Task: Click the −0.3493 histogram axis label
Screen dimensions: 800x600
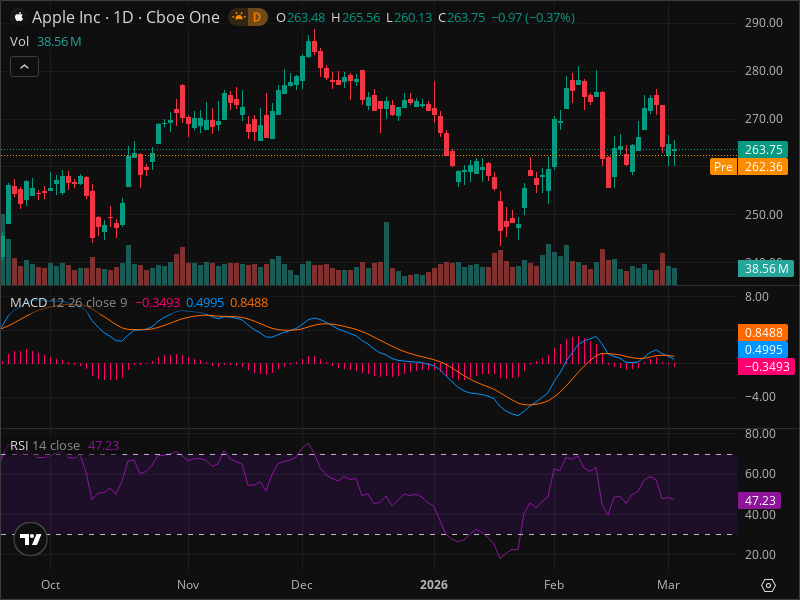Action: coord(766,366)
